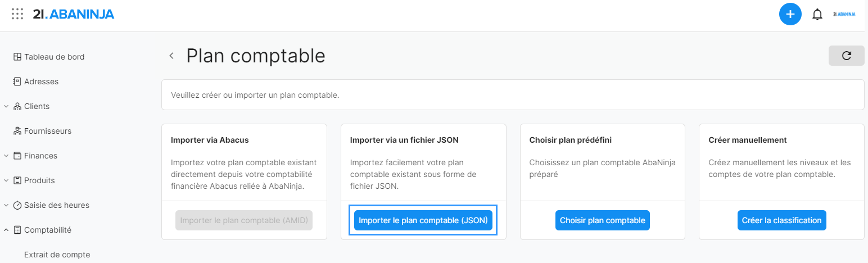Screen dimensions: 868x263
Task: Open the account avatar at top right
Action: click(x=844, y=14)
